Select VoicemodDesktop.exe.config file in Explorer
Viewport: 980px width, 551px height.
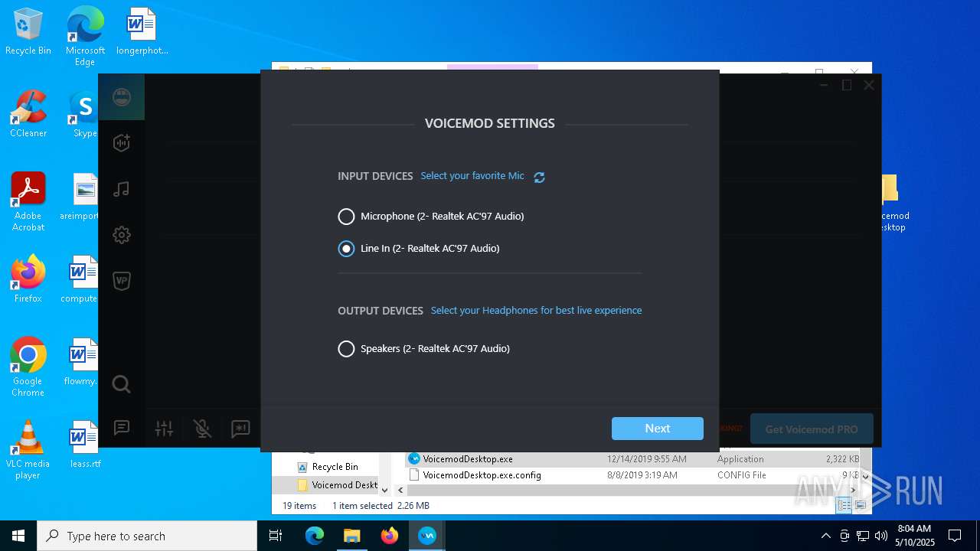click(x=475, y=475)
